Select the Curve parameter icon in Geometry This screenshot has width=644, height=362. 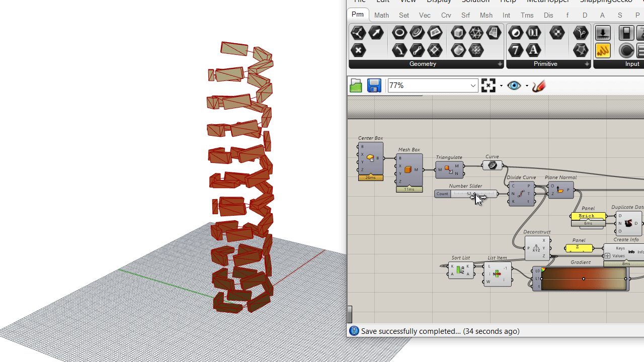coord(417,33)
